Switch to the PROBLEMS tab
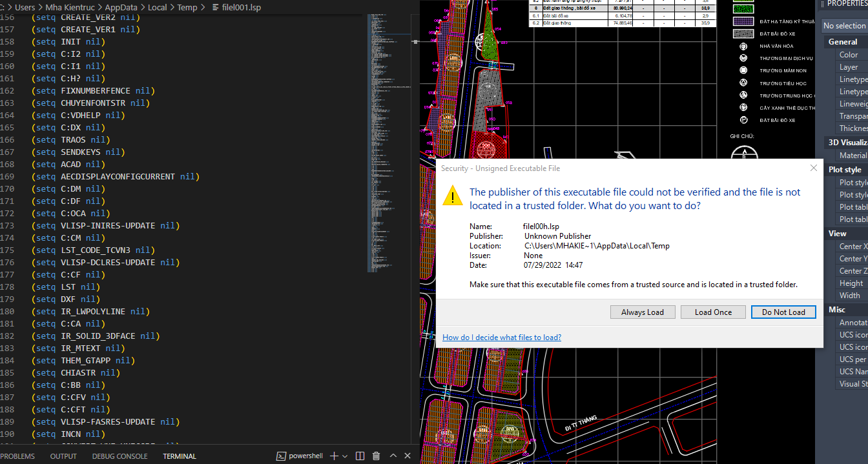 pos(18,456)
